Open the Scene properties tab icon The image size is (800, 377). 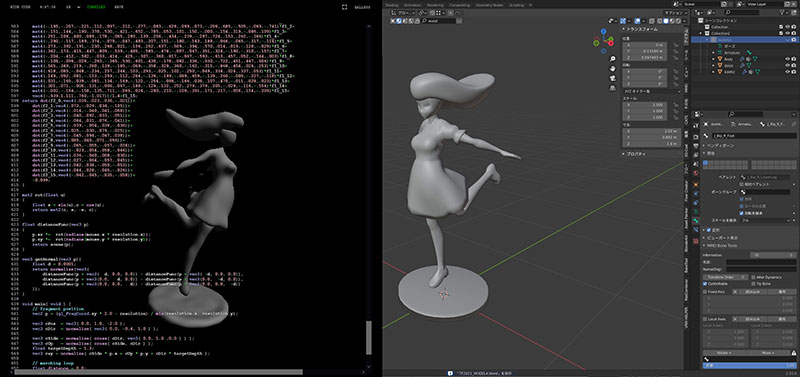pyautogui.click(x=696, y=164)
